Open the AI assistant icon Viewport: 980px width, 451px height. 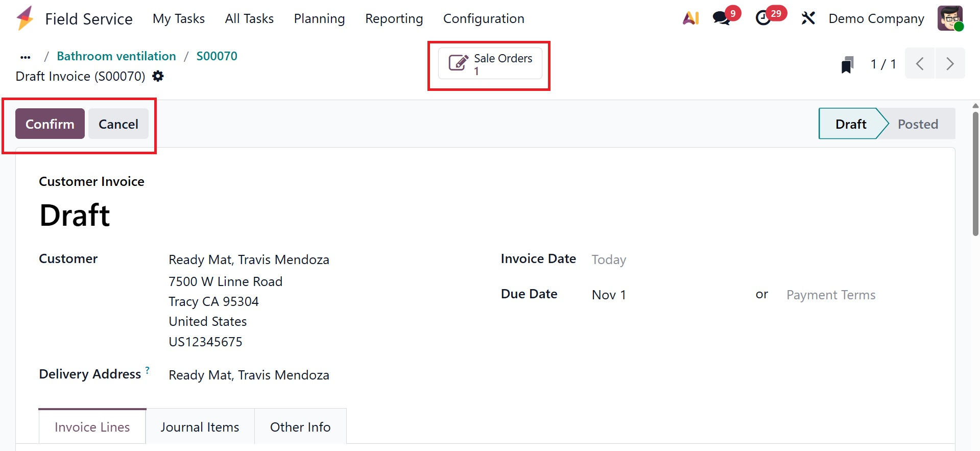690,18
